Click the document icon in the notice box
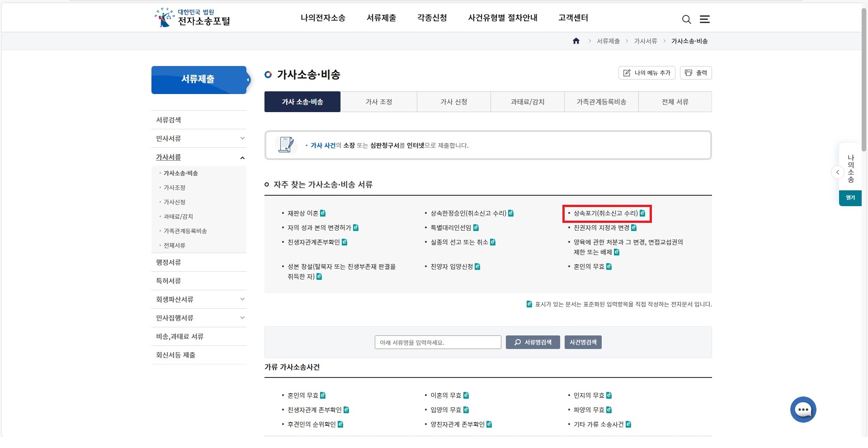The image size is (868, 448). [285, 145]
